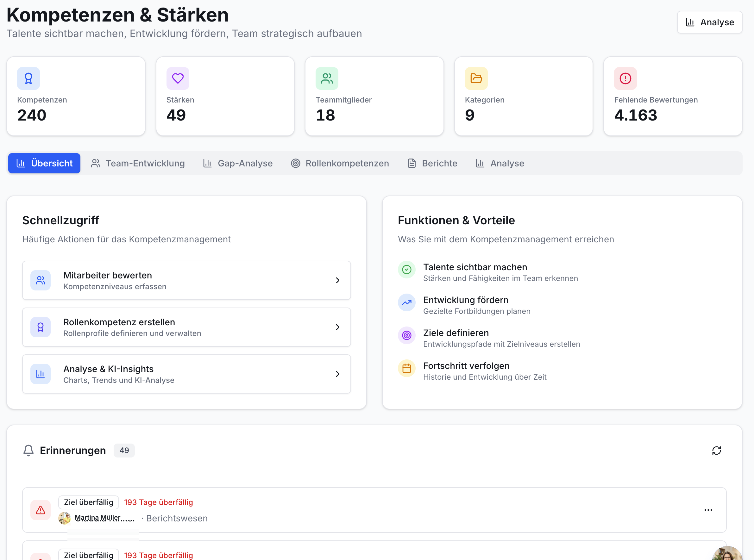Click Martina Müller's avatar in reminder
Image resolution: width=754 pixels, height=560 pixels.
click(65, 519)
